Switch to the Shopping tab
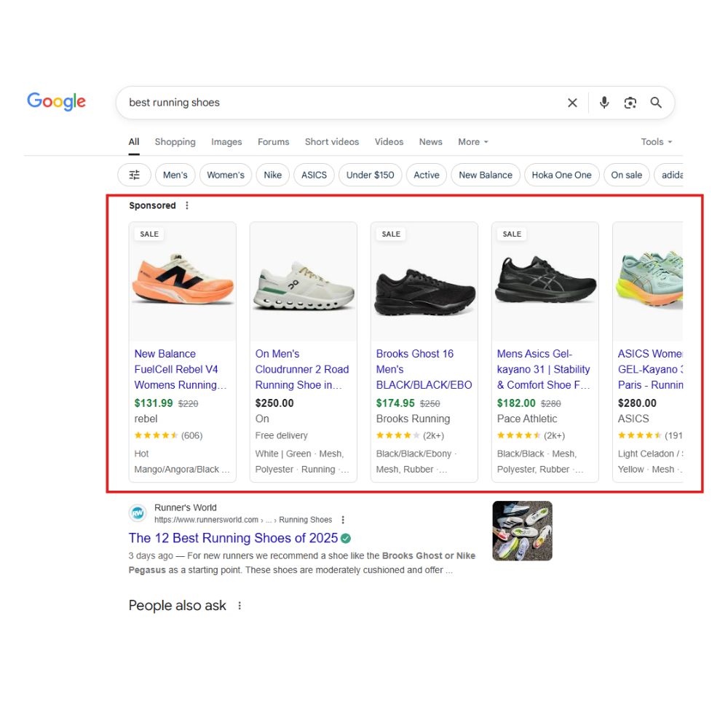The width and height of the screenshot is (728, 728). [175, 142]
